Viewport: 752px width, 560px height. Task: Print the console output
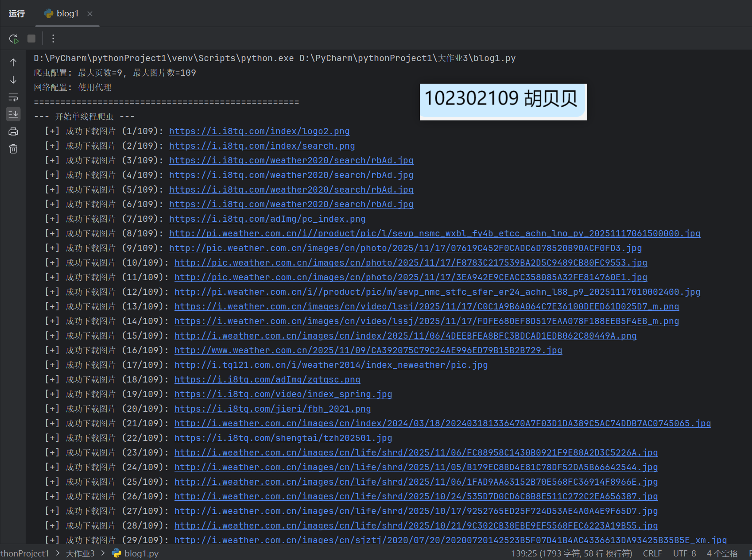13,131
